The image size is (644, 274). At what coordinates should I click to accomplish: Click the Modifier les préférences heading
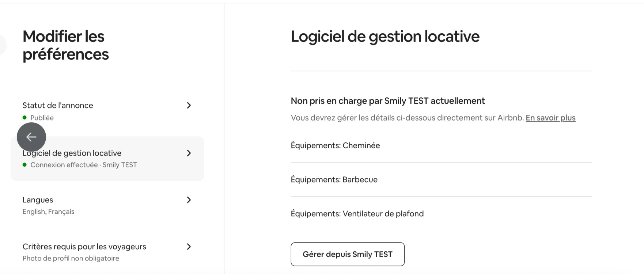(x=65, y=45)
